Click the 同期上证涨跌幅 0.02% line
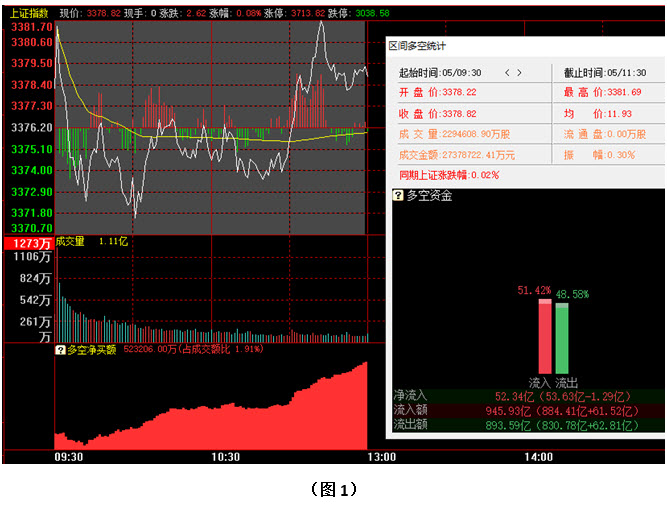This screenshot has width=667, height=507. pos(449,175)
